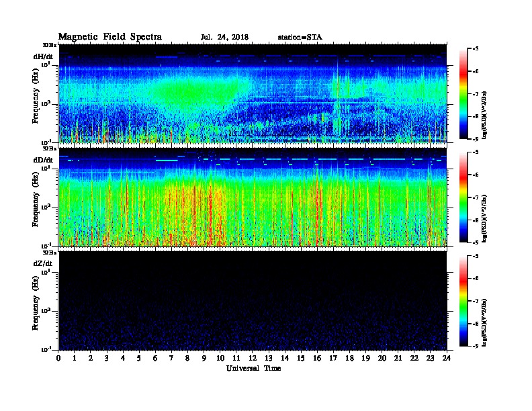Click hour tick label "19" on time axis
Image resolution: width=532 pixels, height=411 pixels.
point(365,358)
